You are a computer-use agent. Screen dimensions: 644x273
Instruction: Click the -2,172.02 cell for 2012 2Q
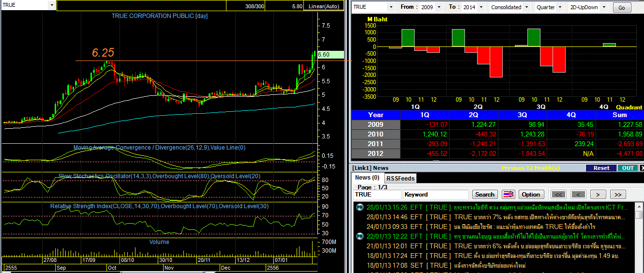474,153
